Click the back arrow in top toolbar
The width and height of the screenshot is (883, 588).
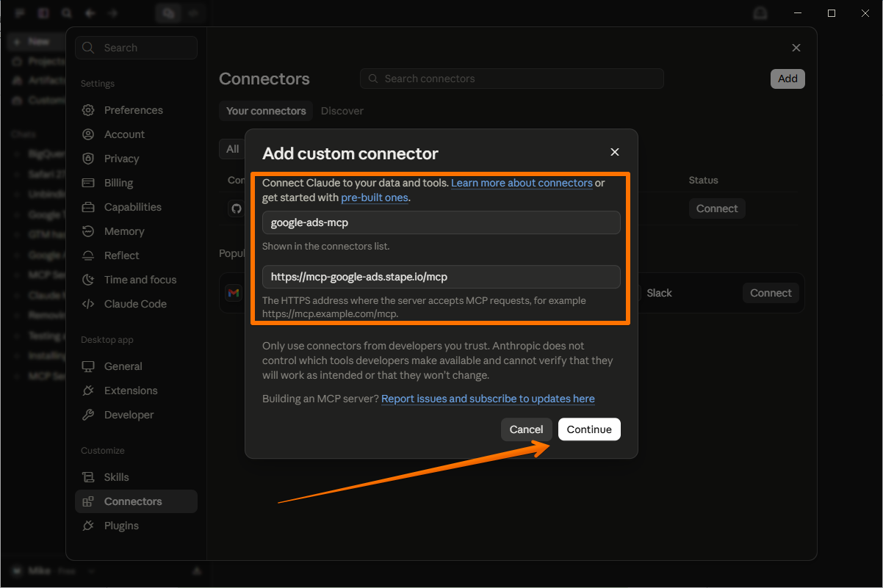pyautogui.click(x=90, y=13)
